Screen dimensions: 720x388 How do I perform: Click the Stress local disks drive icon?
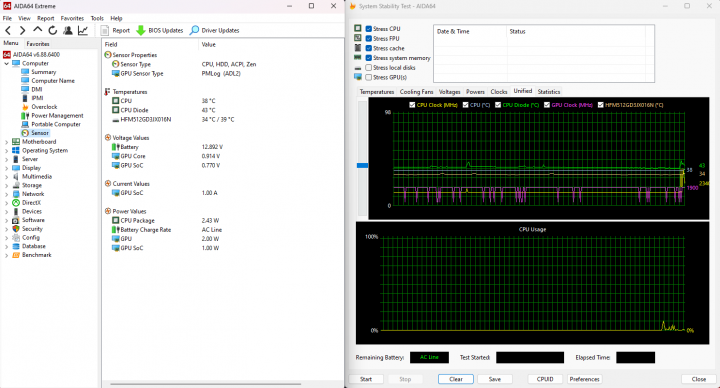[358, 67]
